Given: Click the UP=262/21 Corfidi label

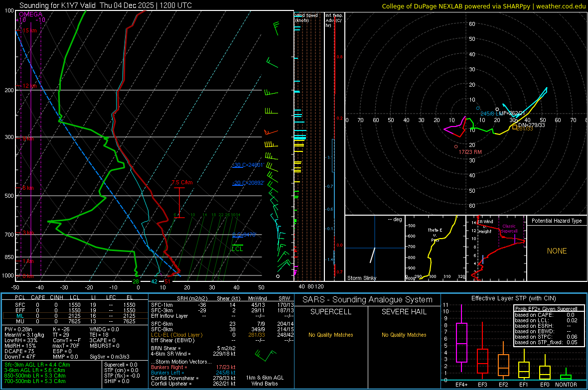Looking at the screenshot, I should pos(512,113).
